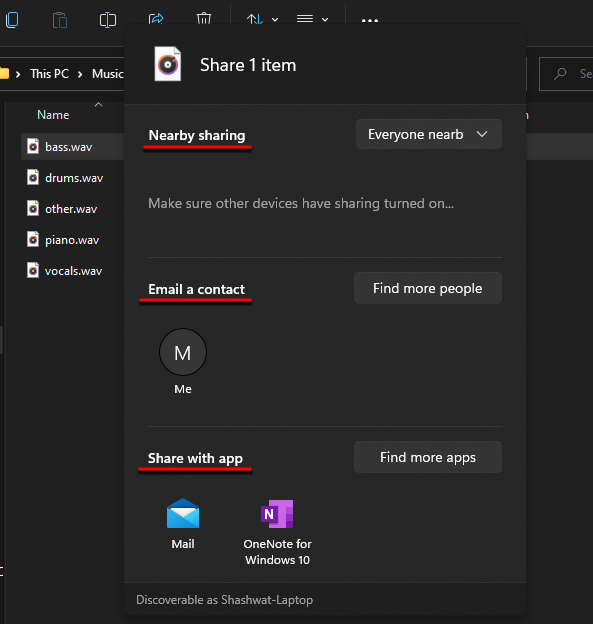Click the shared file icon in header
The height and width of the screenshot is (624, 593).
tap(168, 64)
